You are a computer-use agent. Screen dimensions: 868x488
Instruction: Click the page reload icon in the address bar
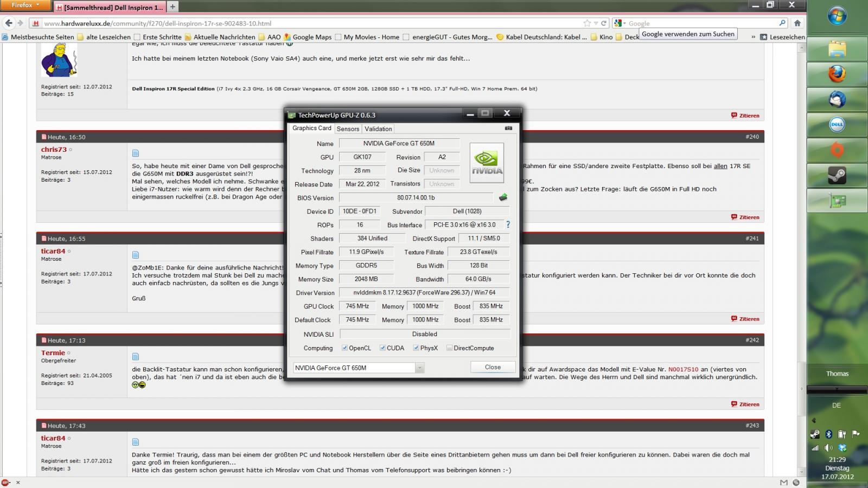click(x=604, y=23)
